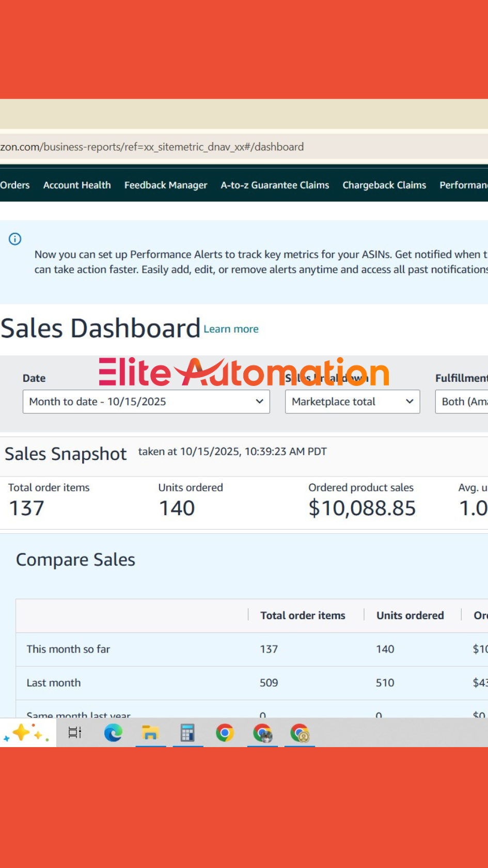The width and height of the screenshot is (488, 868).
Task: Open Task View from the taskbar
Action: (x=75, y=733)
